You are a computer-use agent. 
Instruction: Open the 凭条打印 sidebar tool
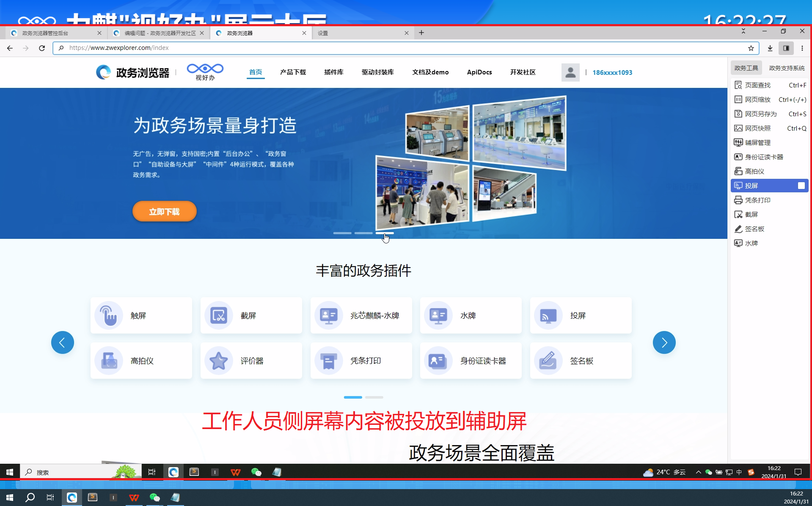770,200
